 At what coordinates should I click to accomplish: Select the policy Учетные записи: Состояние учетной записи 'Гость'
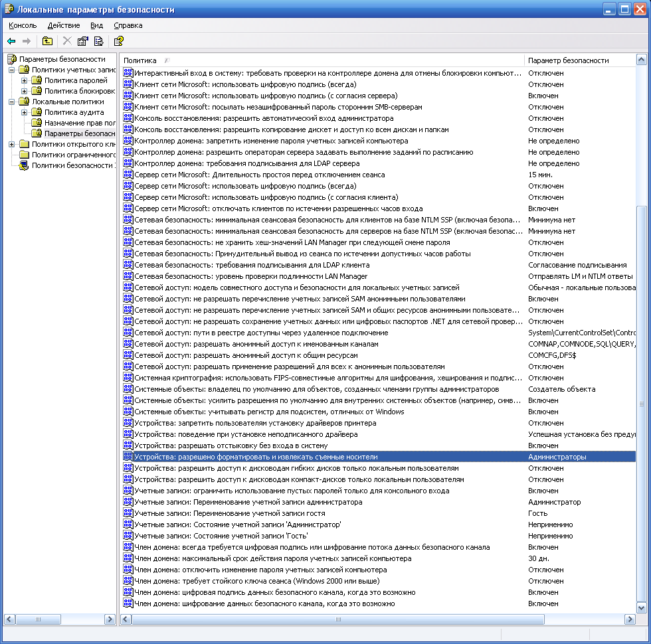pyautogui.click(x=221, y=536)
